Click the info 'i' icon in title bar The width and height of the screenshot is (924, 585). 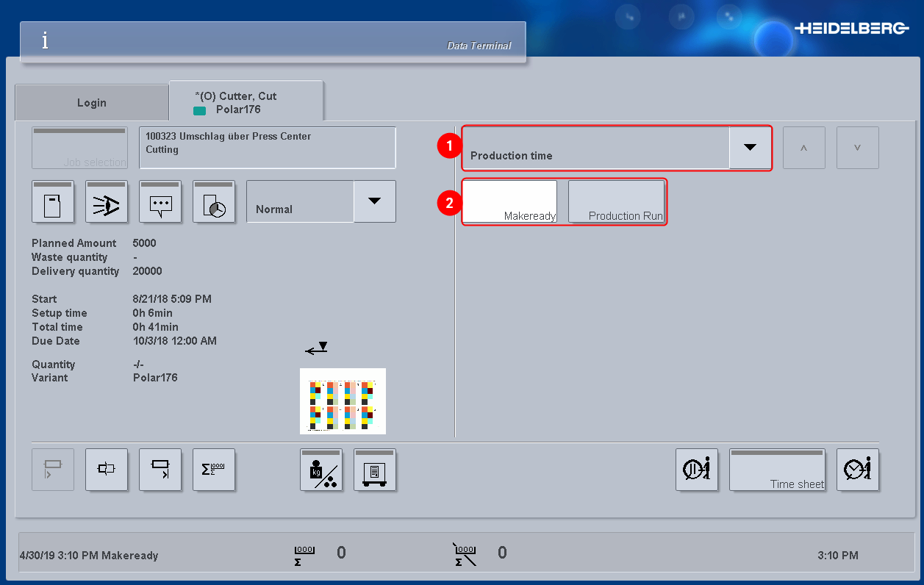pos(45,40)
